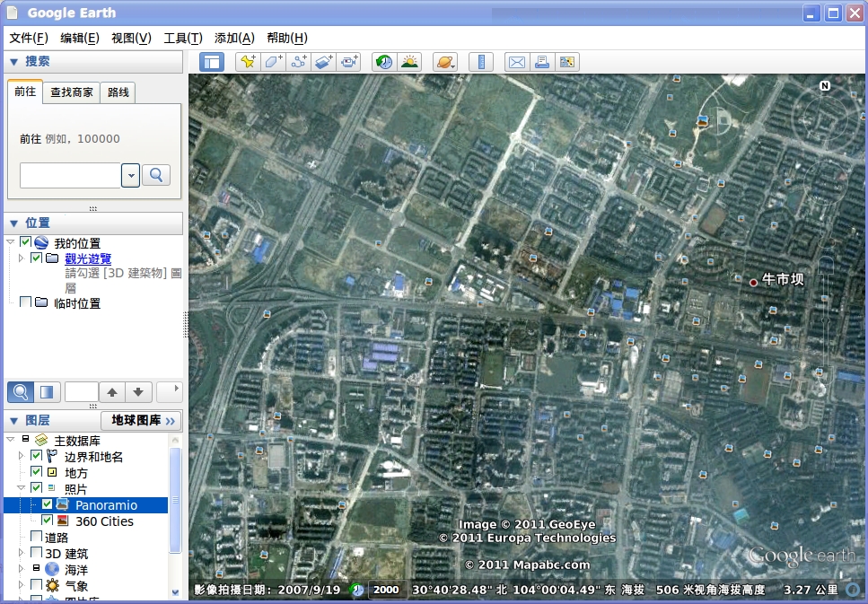Disable the 地方 layer checkbox
The width and height of the screenshot is (868, 604).
(37, 472)
